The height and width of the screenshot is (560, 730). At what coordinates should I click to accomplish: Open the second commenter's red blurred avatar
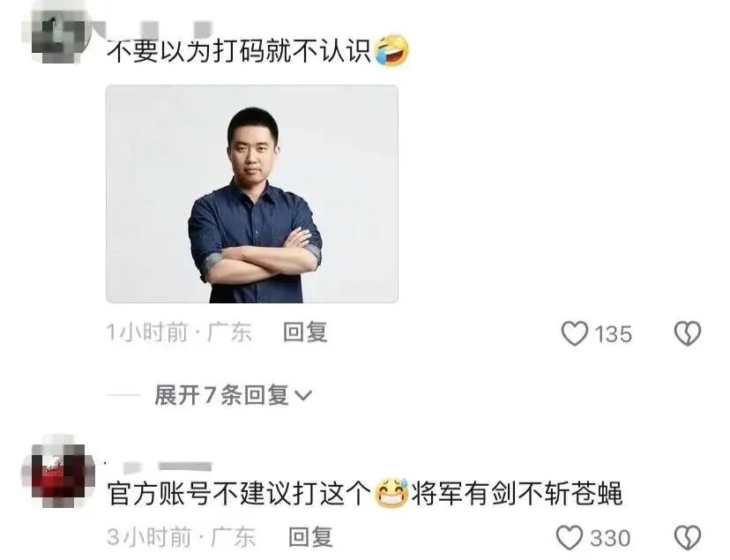pos(58,474)
